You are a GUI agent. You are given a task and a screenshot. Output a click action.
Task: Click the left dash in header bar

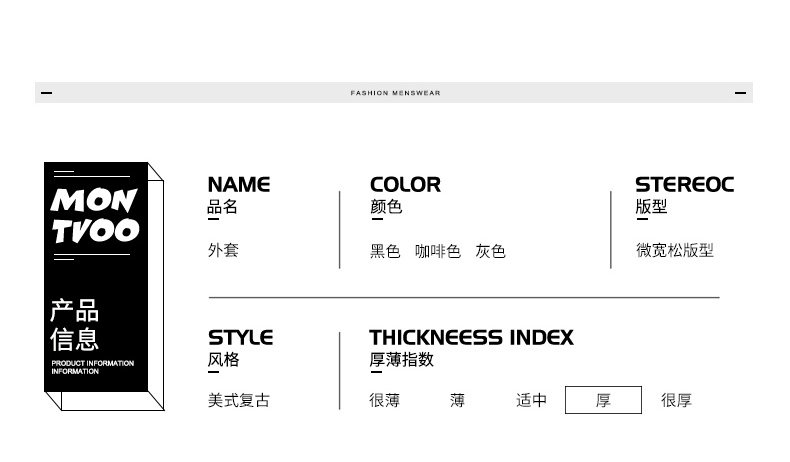click(46, 93)
